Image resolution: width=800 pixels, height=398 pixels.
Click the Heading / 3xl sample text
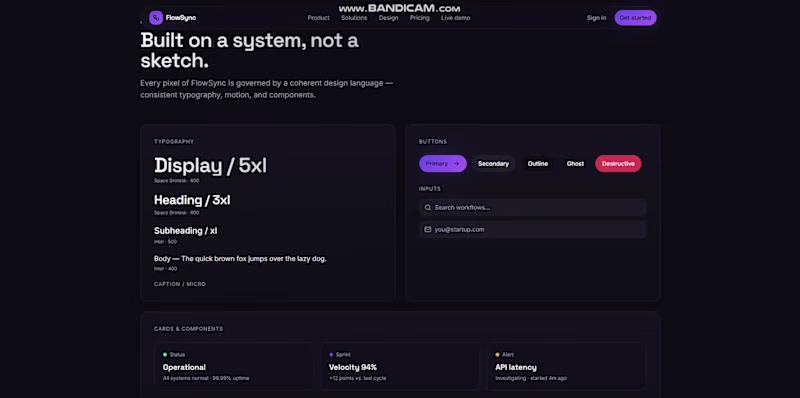tap(192, 200)
